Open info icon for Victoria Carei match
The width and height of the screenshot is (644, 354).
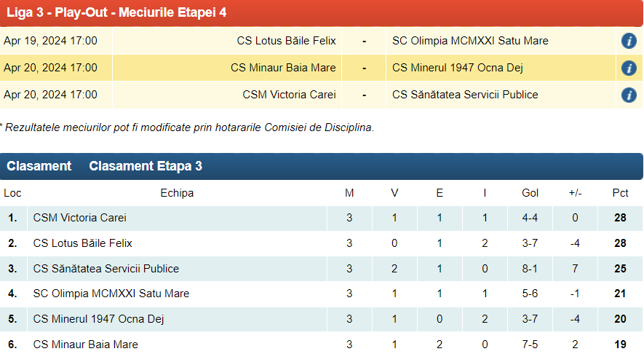629,95
